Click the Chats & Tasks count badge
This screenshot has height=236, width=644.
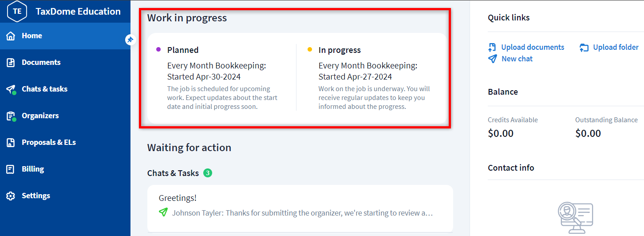click(x=208, y=173)
